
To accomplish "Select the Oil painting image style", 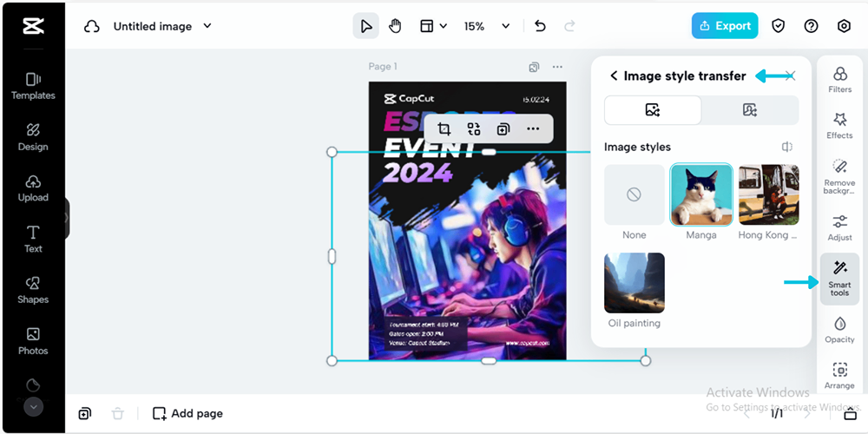I will pyautogui.click(x=635, y=283).
